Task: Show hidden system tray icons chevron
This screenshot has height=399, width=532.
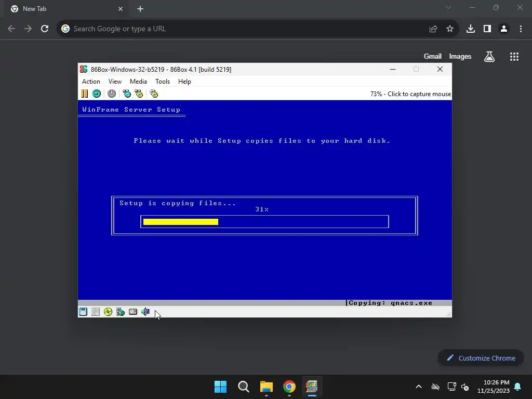Action: (x=419, y=387)
